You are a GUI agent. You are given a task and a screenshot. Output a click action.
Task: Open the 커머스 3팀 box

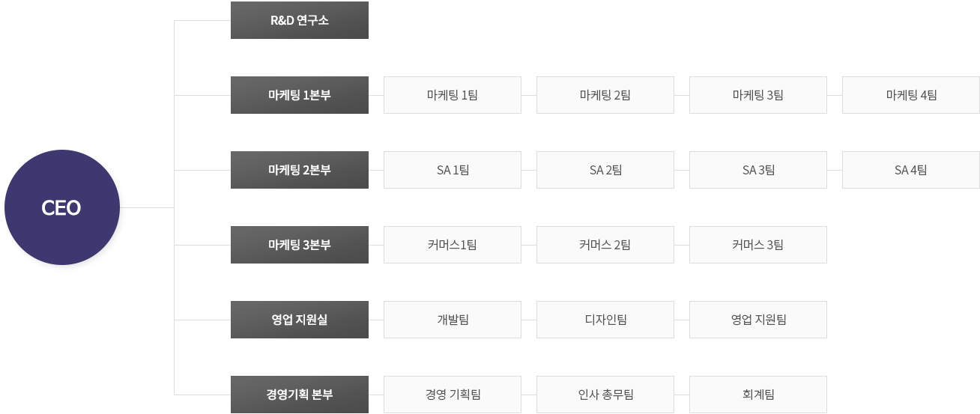[758, 245]
